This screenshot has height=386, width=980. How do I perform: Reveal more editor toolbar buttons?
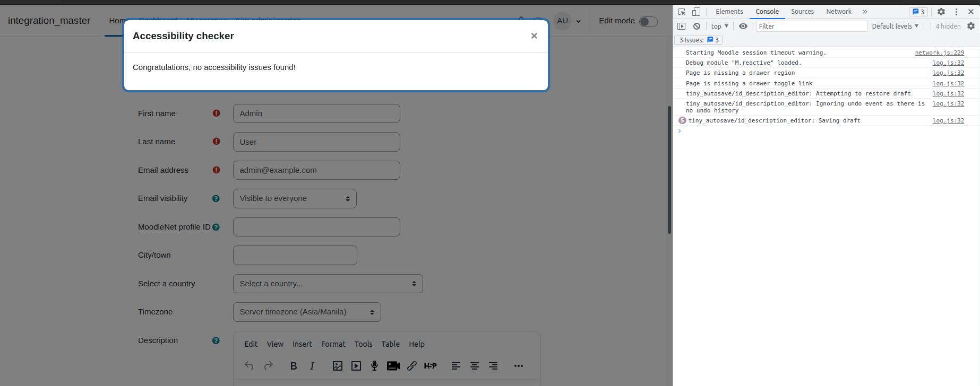tap(519, 366)
